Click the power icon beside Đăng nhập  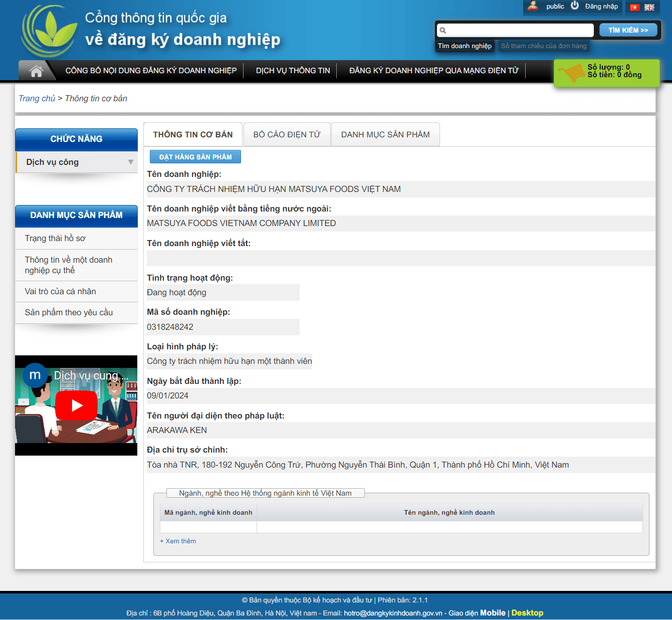(575, 6)
